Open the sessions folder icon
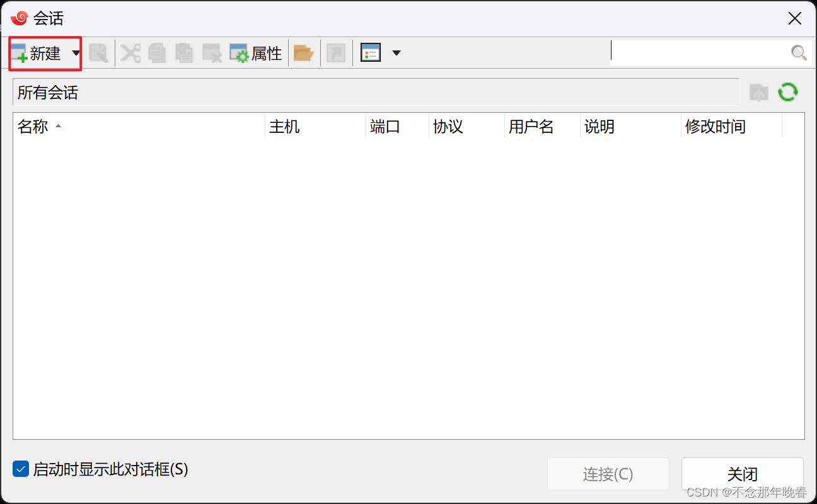 pos(304,54)
